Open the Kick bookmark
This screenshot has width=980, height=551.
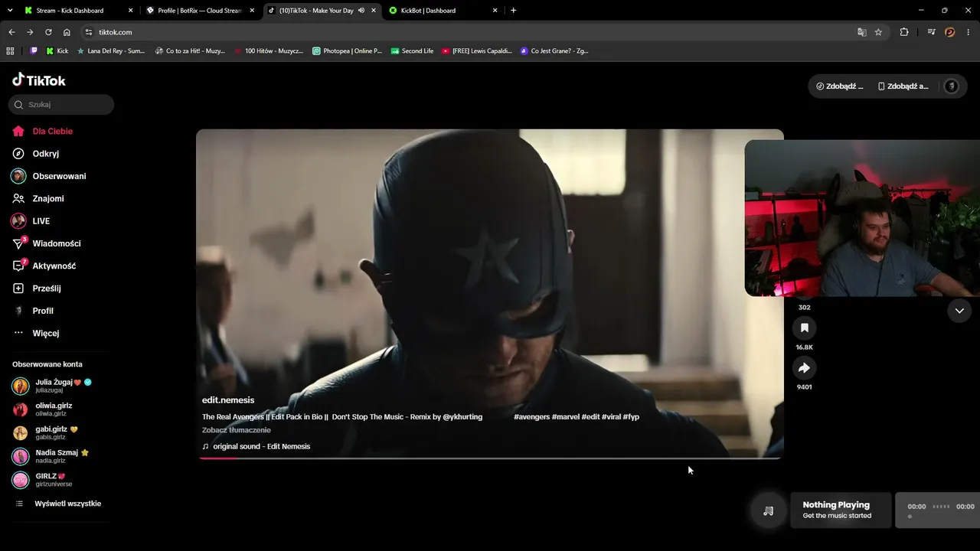(57, 51)
